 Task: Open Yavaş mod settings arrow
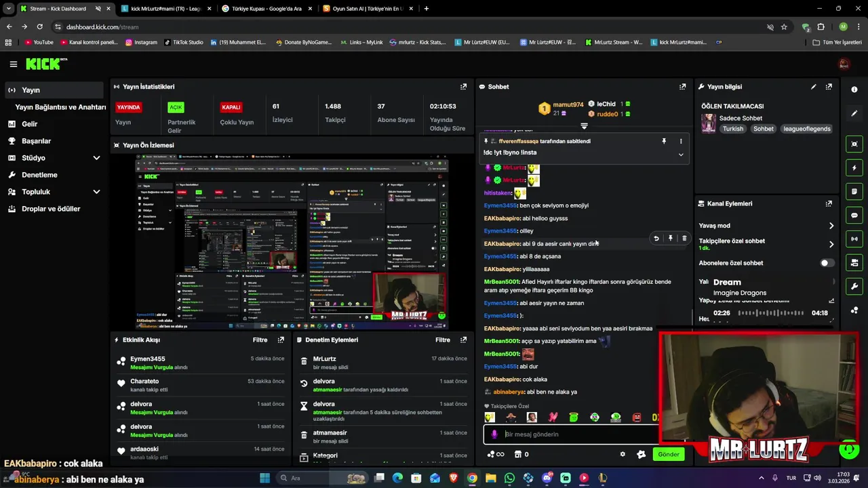point(831,226)
